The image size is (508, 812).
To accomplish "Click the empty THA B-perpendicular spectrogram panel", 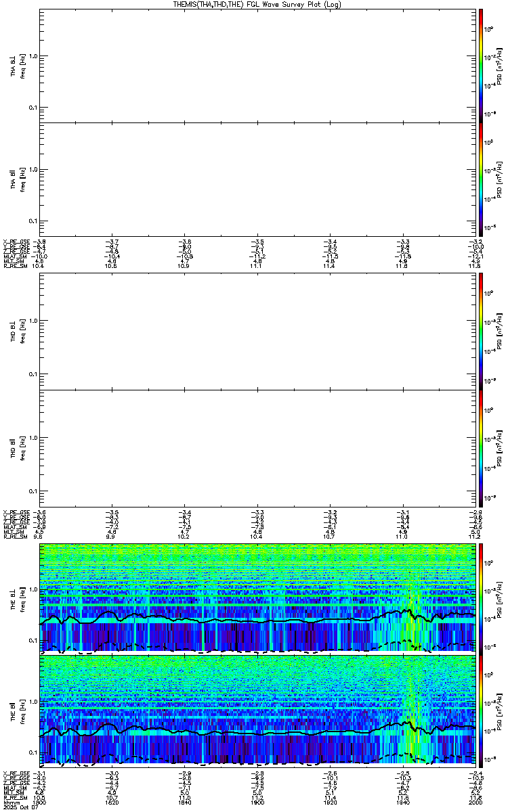I will tap(257, 66).
